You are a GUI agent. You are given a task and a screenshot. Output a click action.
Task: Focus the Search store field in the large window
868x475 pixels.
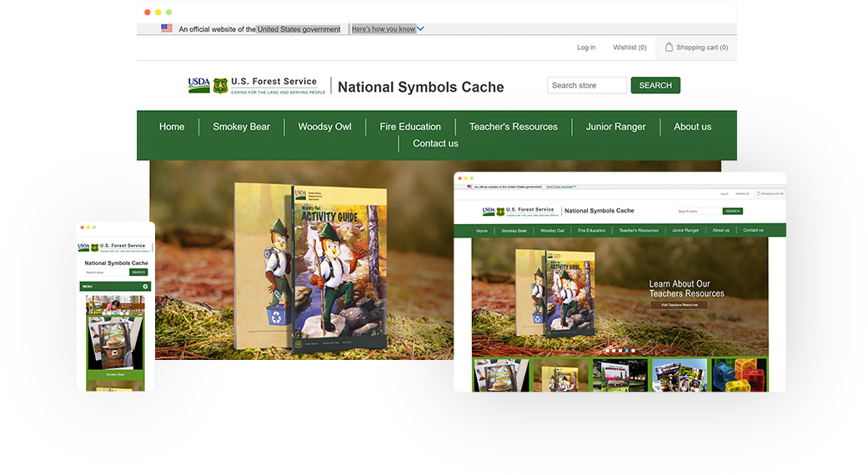pos(587,85)
